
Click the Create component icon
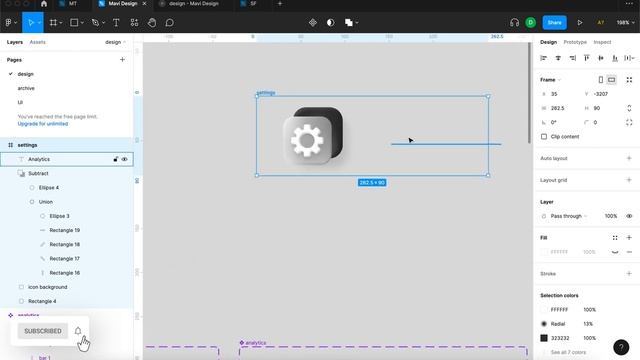(x=313, y=22)
